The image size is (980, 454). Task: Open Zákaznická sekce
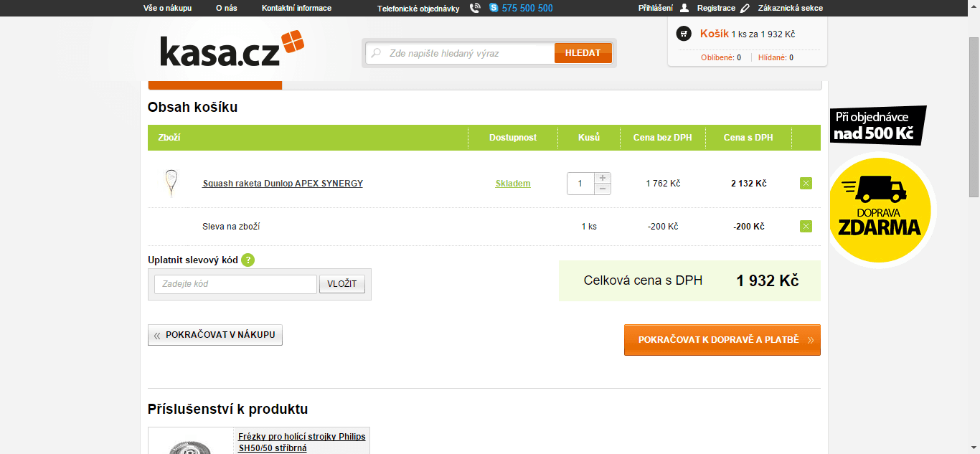[791, 8]
